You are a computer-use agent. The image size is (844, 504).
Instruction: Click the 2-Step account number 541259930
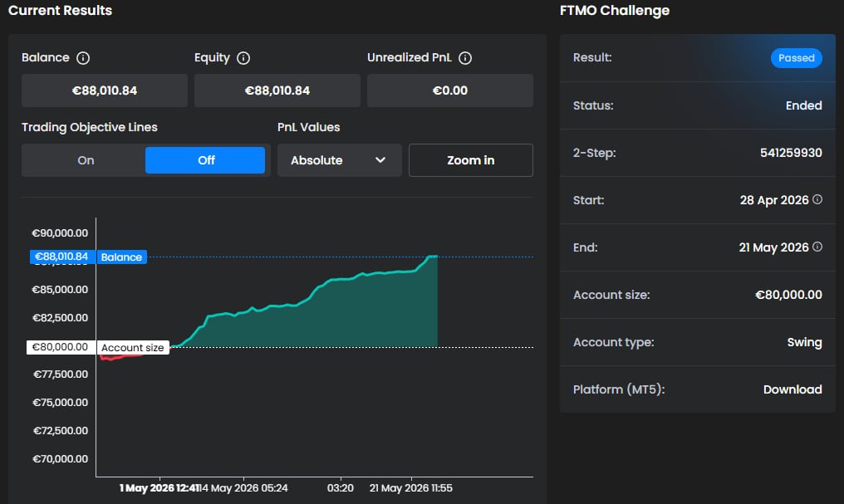pyautogui.click(x=791, y=153)
